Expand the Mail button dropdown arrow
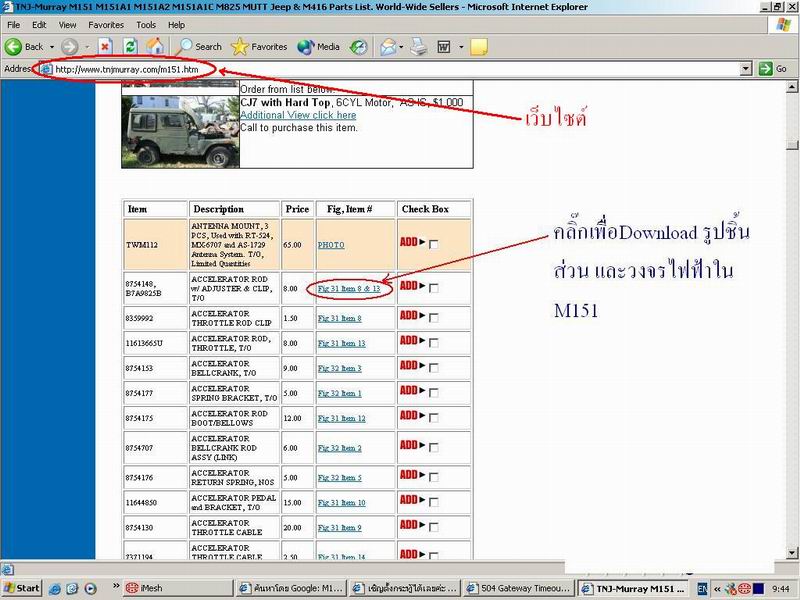The image size is (800, 600). pyautogui.click(x=402, y=47)
